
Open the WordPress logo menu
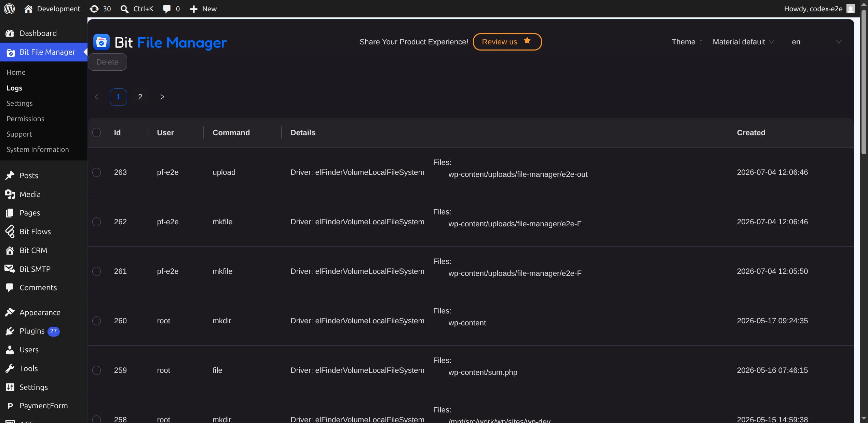pyautogui.click(x=9, y=9)
